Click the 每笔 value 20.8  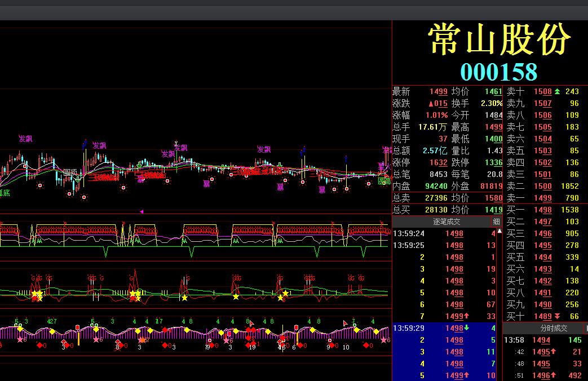494,174
